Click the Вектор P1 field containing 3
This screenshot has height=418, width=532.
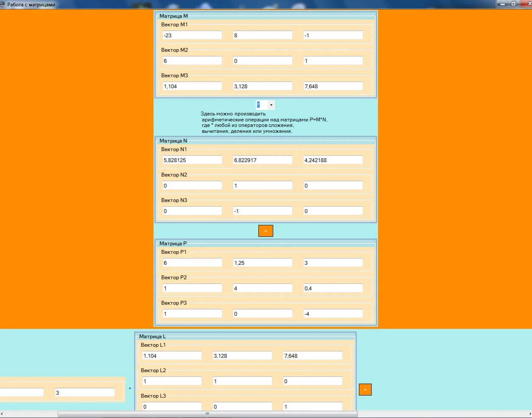coord(333,263)
